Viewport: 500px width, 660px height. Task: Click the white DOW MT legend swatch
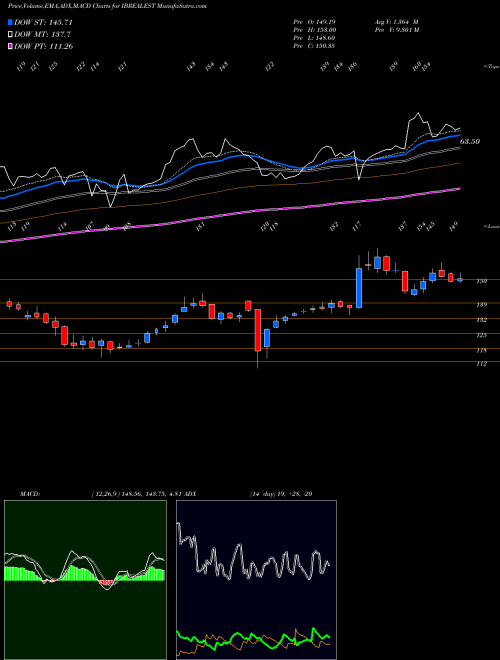click(10, 34)
